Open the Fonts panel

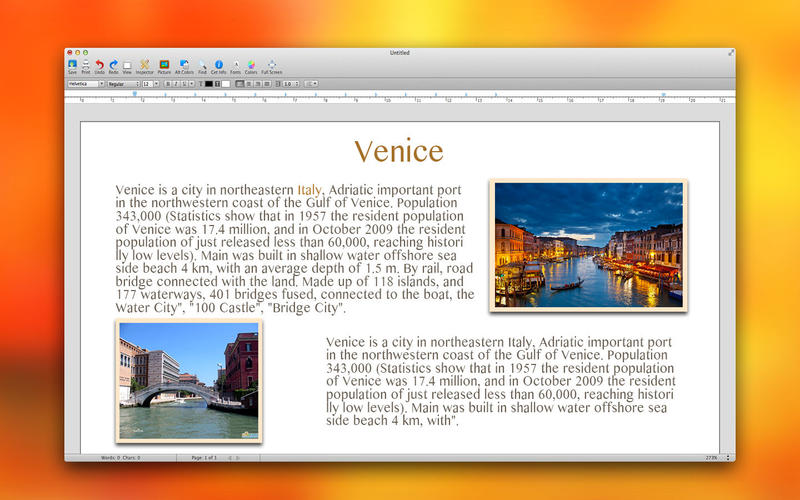[x=235, y=65]
